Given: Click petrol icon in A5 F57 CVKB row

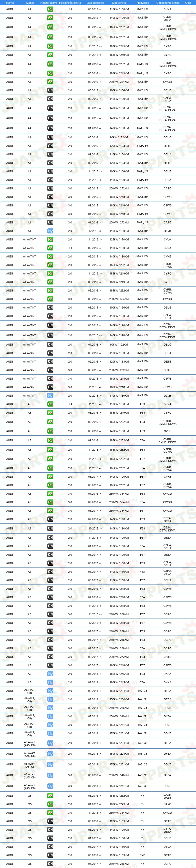Looking at the screenshot, I should 50,476.
